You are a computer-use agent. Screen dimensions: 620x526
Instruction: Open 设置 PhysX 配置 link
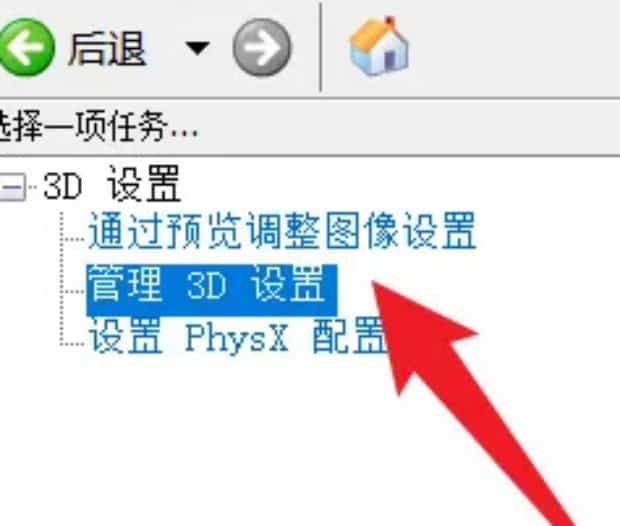coord(237,335)
